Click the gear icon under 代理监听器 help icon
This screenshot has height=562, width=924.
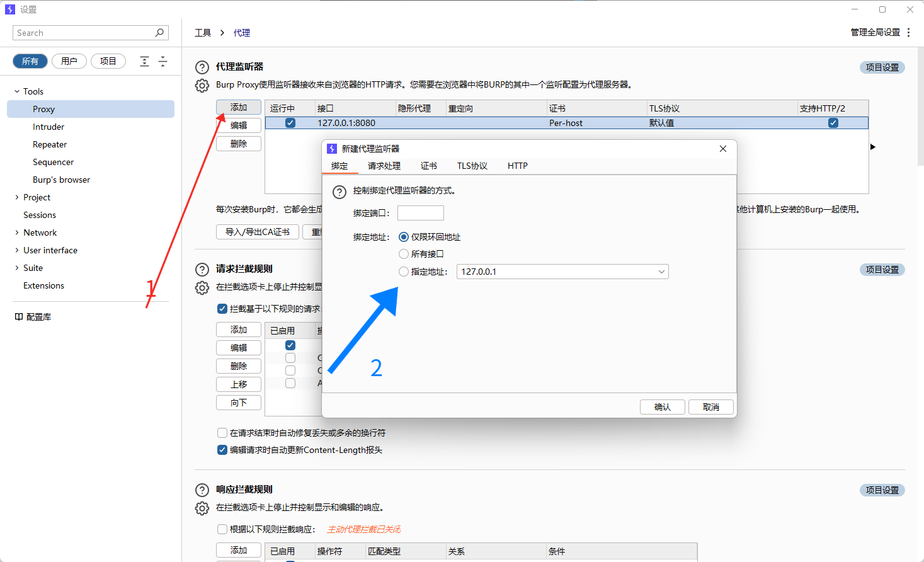click(202, 84)
